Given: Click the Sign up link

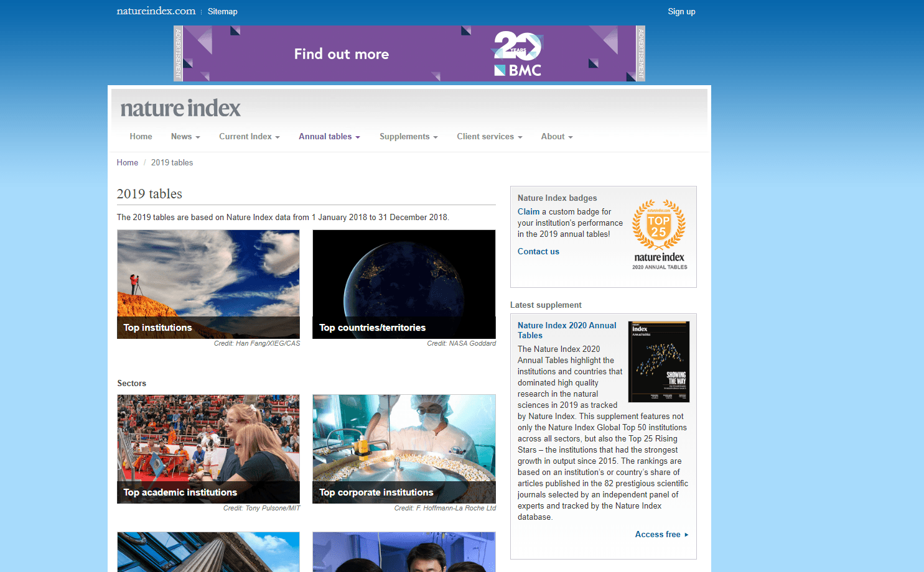Looking at the screenshot, I should point(681,11).
